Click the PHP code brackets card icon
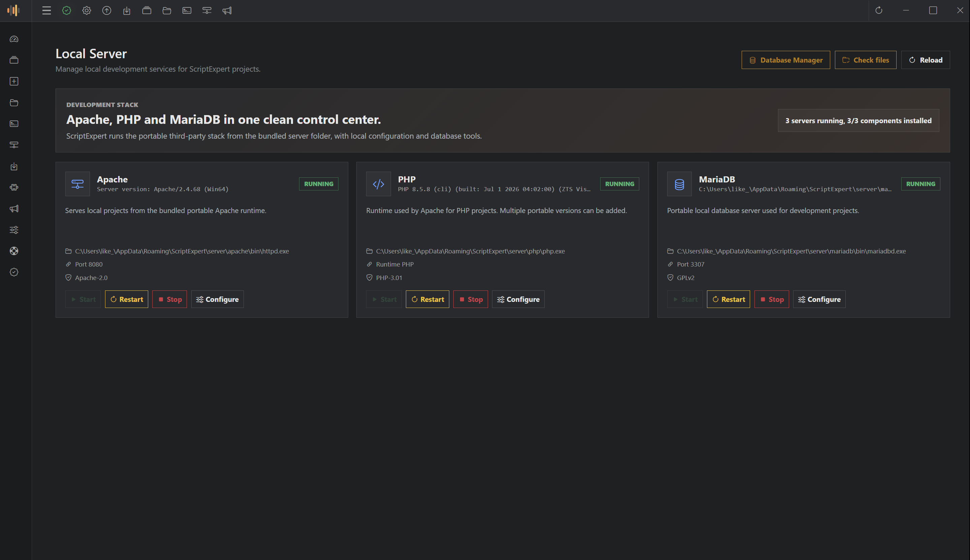970x560 pixels. [378, 184]
